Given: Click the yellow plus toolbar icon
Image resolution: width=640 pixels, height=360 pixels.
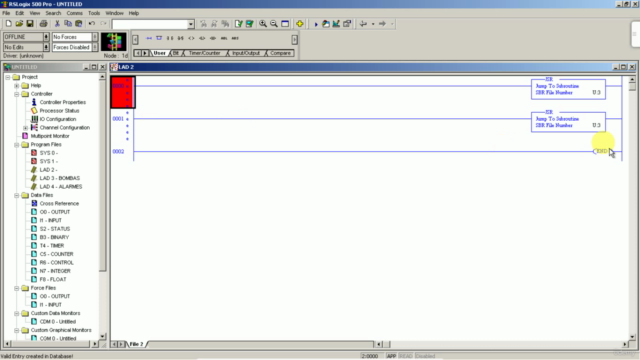Looking at the screenshot, I should click(x=300, y=24).
